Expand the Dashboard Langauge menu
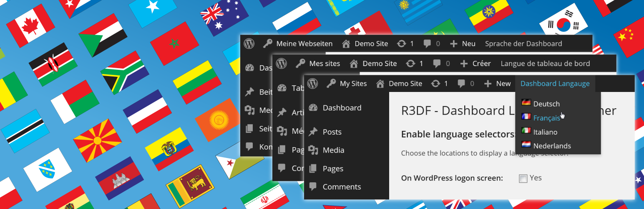 (555, 84)
